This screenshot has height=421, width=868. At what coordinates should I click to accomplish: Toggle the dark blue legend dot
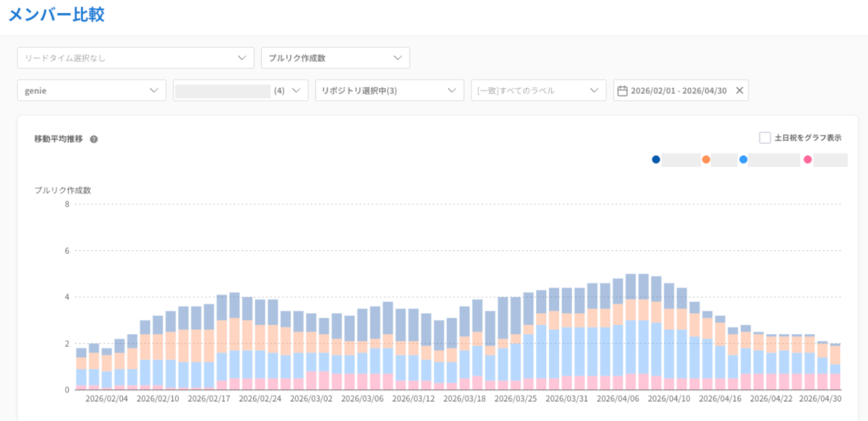coord(656,160)
